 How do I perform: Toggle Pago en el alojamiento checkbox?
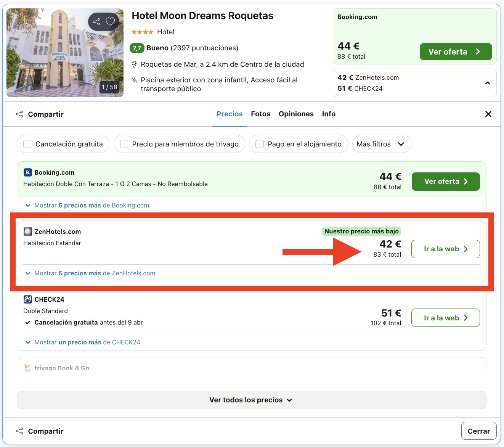[x=260, y=144]
